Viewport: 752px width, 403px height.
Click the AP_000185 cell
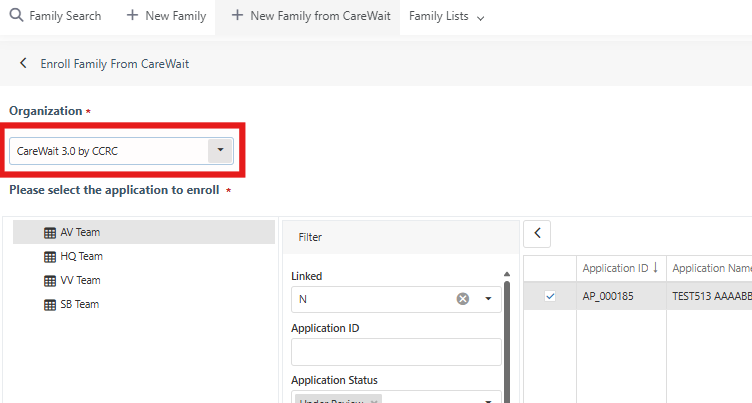click(621, 296)
